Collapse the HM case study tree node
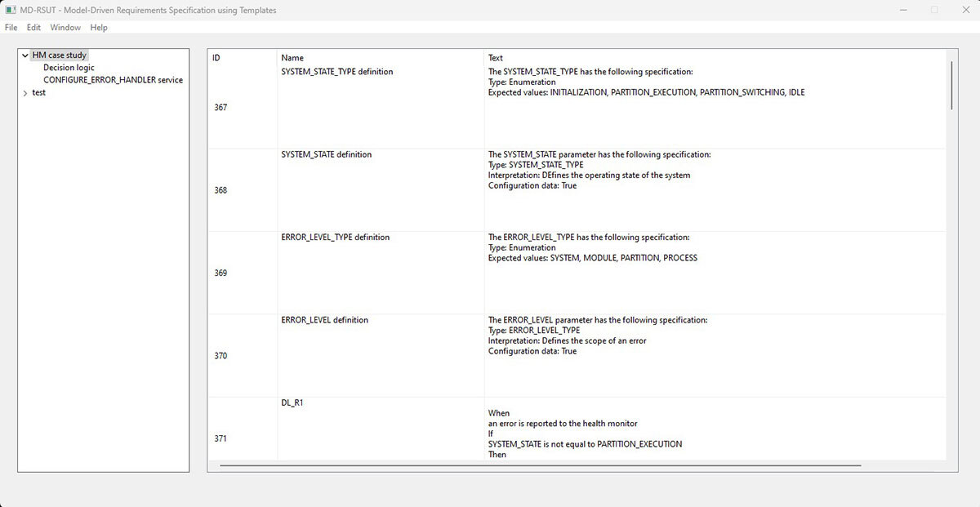This screenshot has width=980, height=507. pos(25,56)
